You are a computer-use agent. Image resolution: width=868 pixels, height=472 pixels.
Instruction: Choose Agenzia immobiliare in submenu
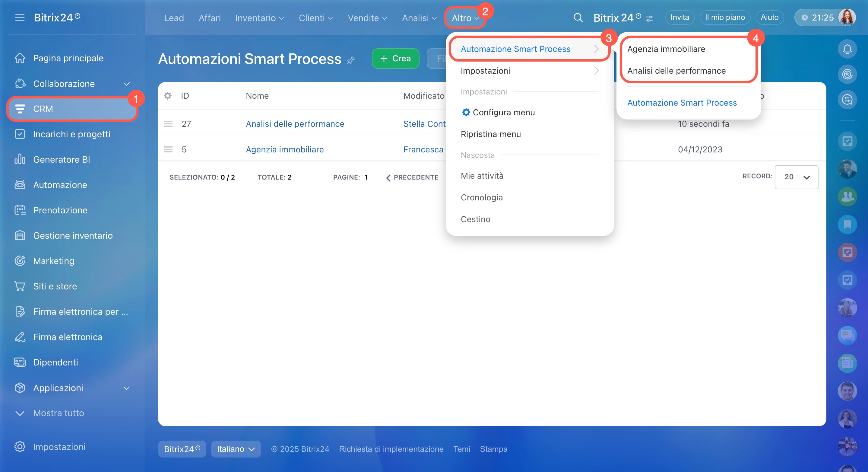tap(666, 49)
